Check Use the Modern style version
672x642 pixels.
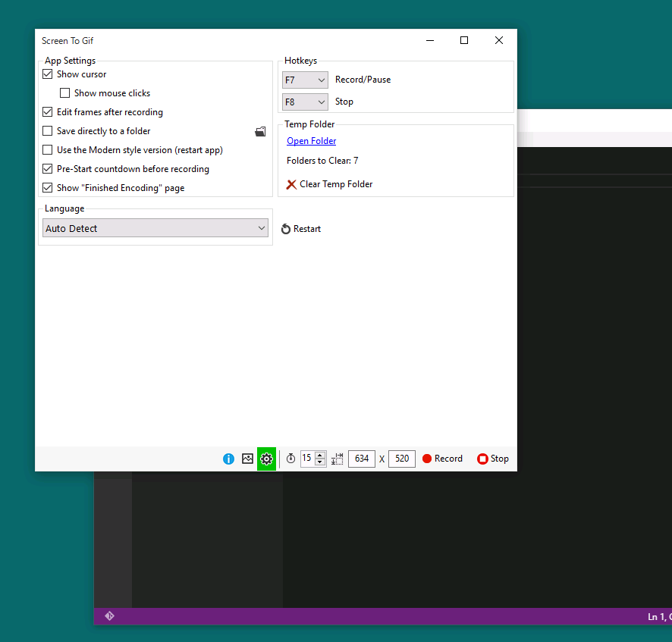click(48, 150)
